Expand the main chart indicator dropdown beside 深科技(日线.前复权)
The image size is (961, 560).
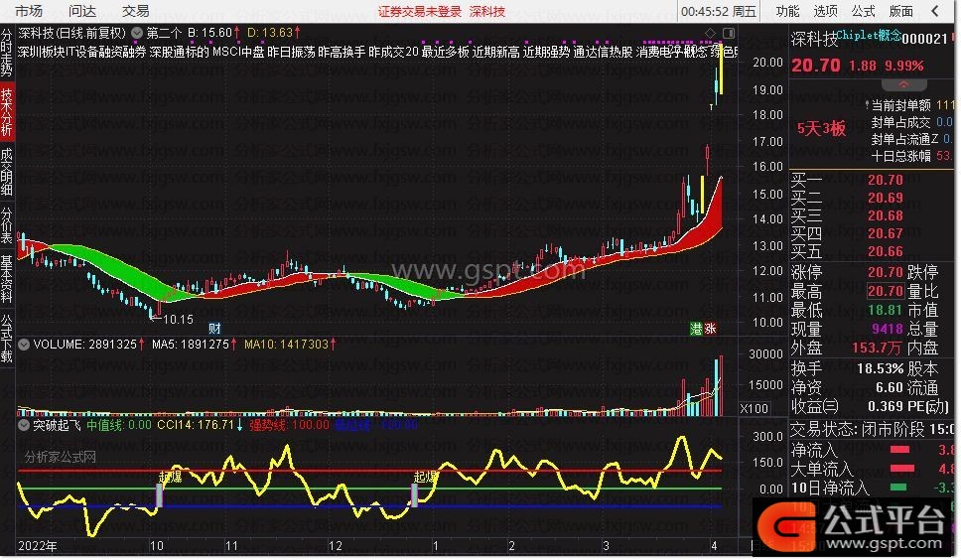coord(137,33)
